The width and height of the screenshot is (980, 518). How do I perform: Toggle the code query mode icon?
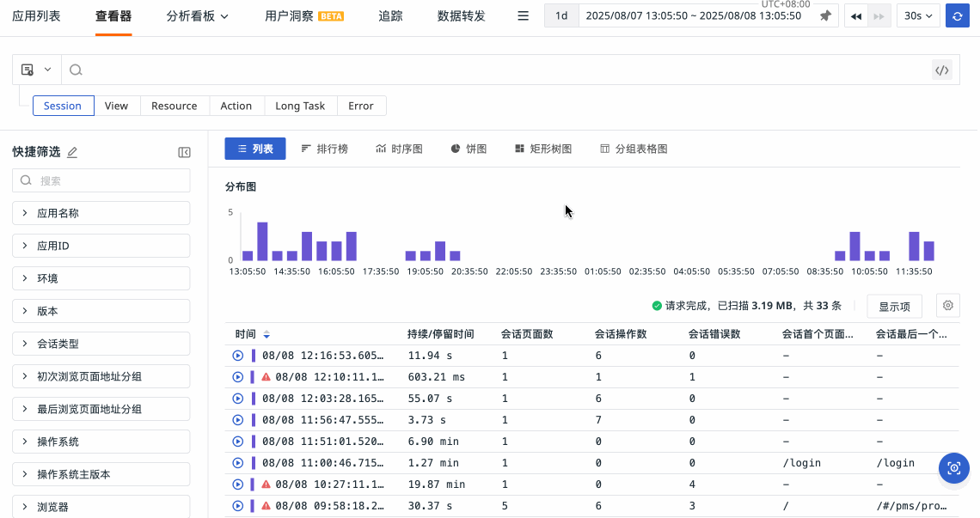pos(942,70)
